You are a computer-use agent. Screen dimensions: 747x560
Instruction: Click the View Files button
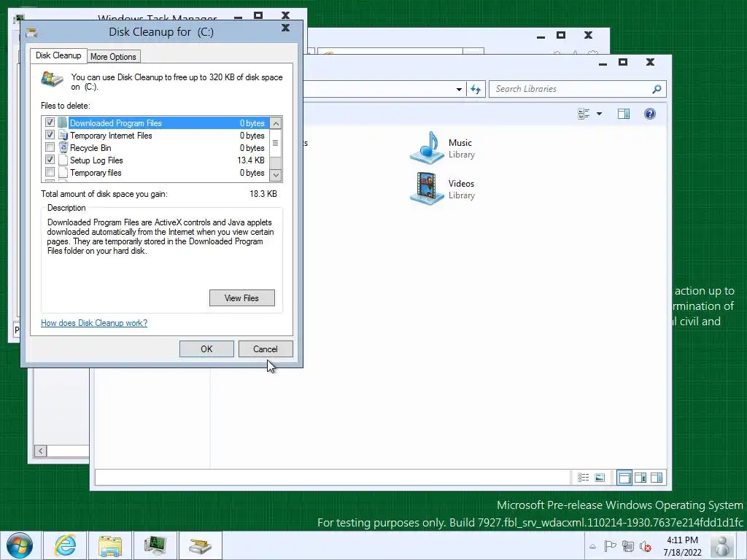click(242, 298)
